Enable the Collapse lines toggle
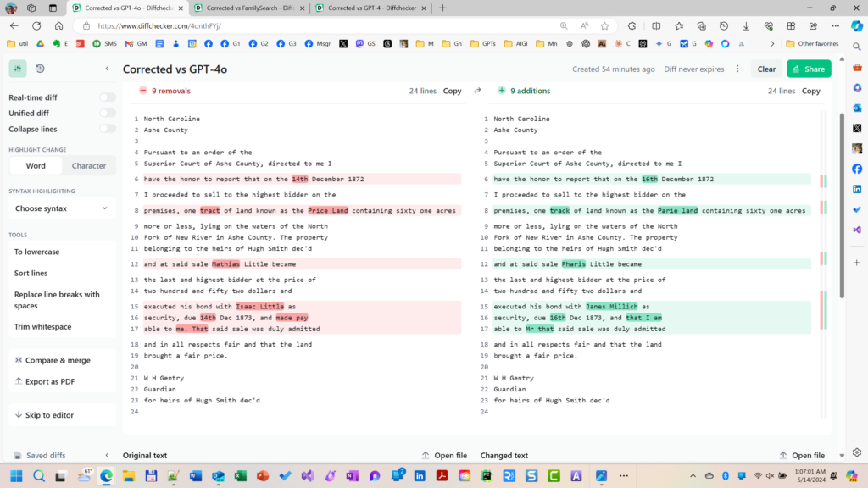 (108, 129)
